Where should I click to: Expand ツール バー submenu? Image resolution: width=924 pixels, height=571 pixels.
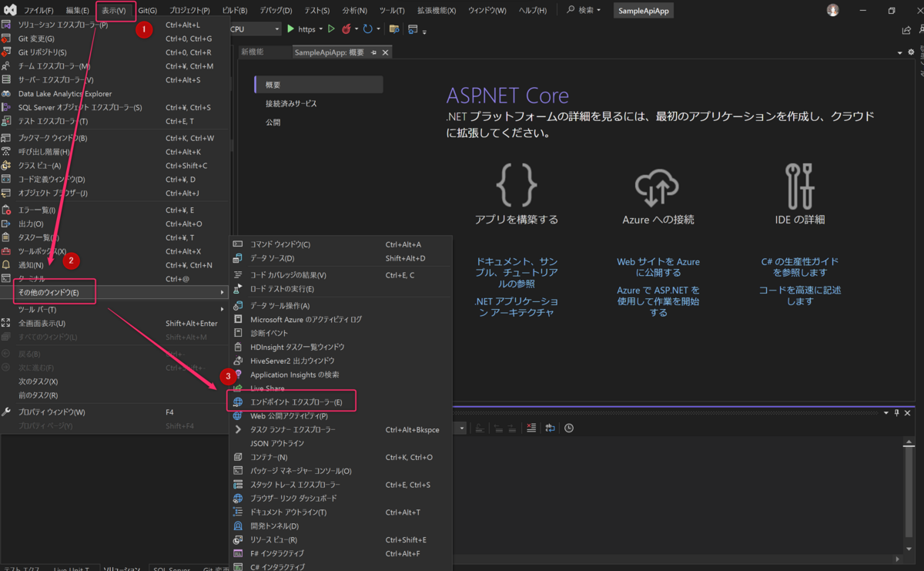pyautogui.click(x=114, y=310)
